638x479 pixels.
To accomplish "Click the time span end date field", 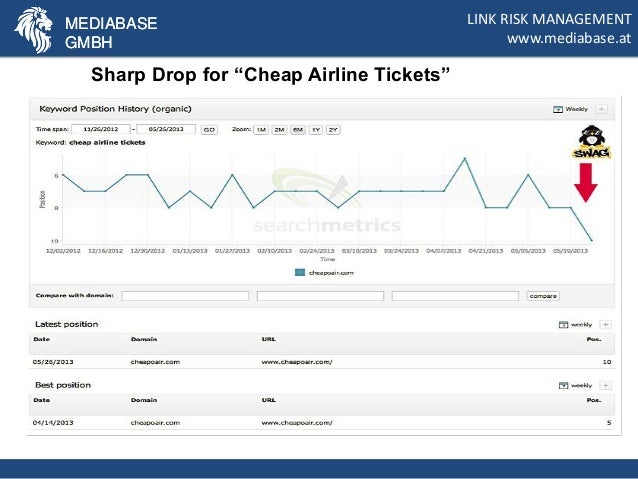I will pyautogui.click(x=166, y=129).
